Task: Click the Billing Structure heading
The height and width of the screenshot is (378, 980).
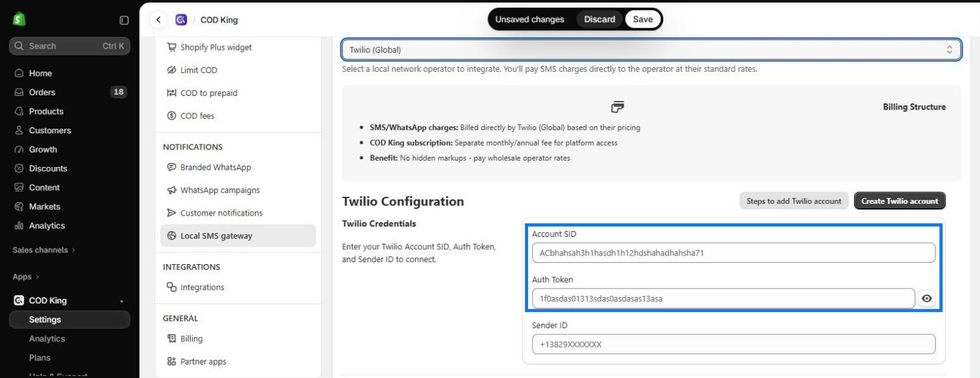Action: pos(914,107)
